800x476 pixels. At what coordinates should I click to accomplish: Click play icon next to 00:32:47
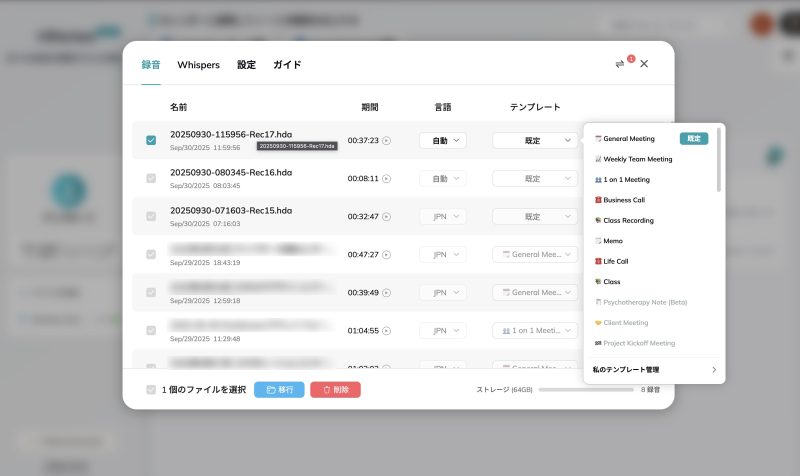click(x=387, y=217)
